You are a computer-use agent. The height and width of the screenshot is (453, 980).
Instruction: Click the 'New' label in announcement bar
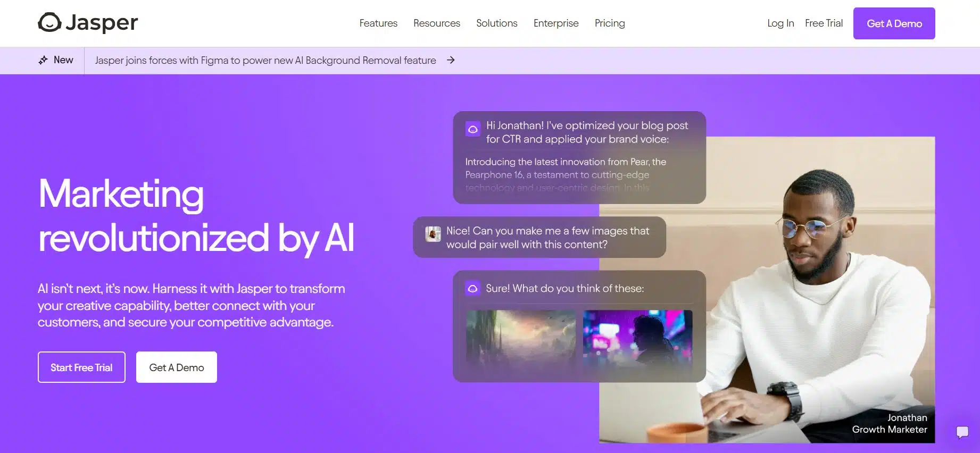pos(63,60)
